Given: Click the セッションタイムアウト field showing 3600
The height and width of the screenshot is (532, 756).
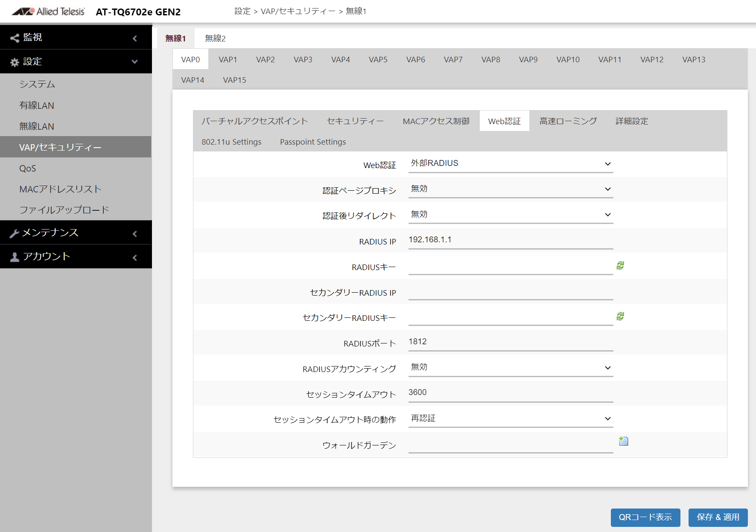Looking at the screenshot, I should (x=511, y=393).
